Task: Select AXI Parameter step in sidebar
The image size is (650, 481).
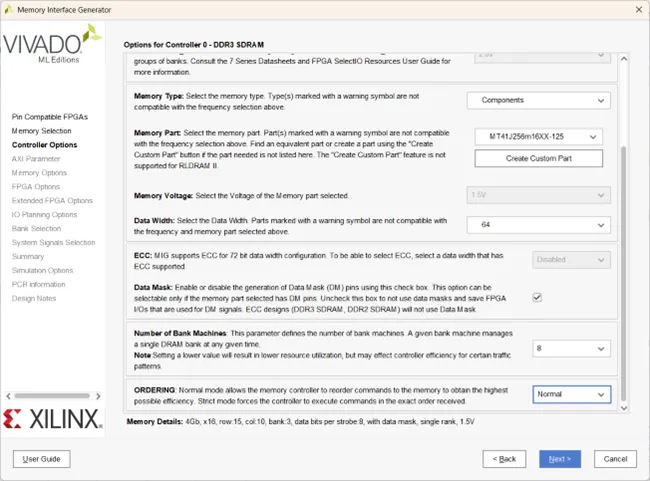Action: click(x=36, y=159)
